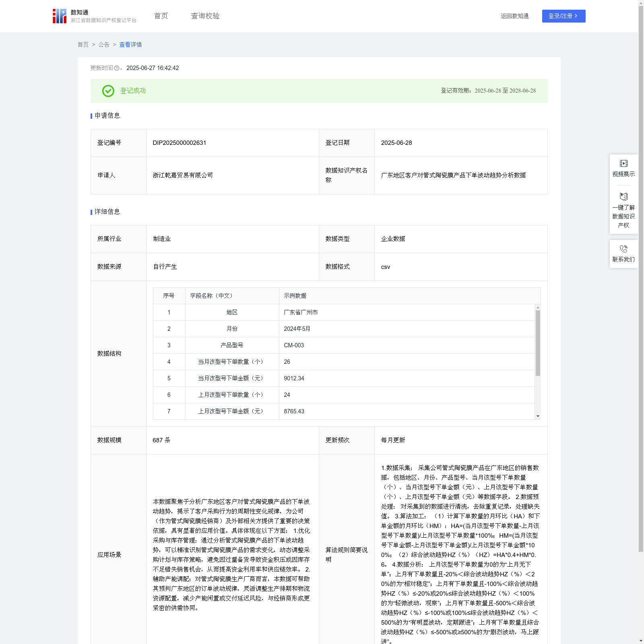Image resolution: width=644 pixels, height=644 pixels.
Task: Click the page's vertical scrollbar thumb
Action: (x=641, y=278)
